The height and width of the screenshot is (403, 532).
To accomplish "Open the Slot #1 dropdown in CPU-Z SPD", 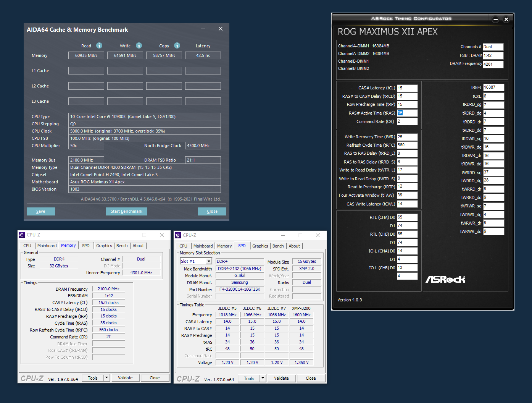I will [x=209, y=261].
